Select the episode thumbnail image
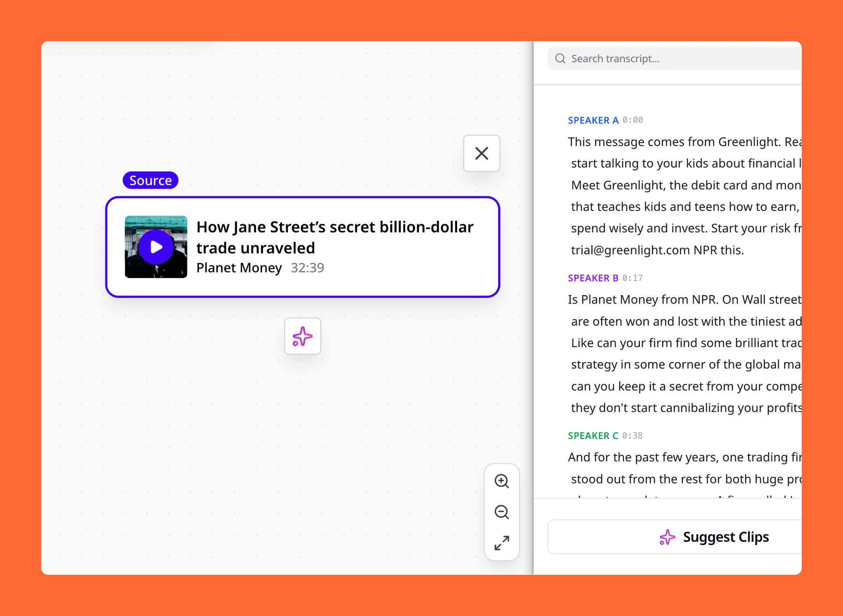The height and width of the screenshot is (616, 843). click(155, 247)
